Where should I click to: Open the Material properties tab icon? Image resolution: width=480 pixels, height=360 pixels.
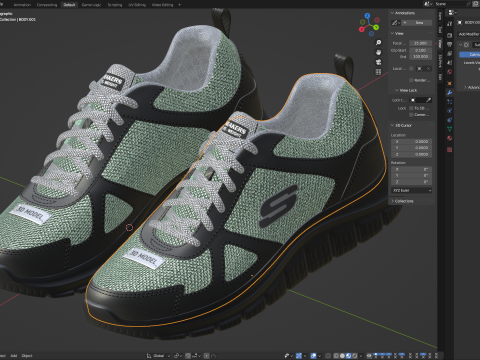click(x=450, y=138)
